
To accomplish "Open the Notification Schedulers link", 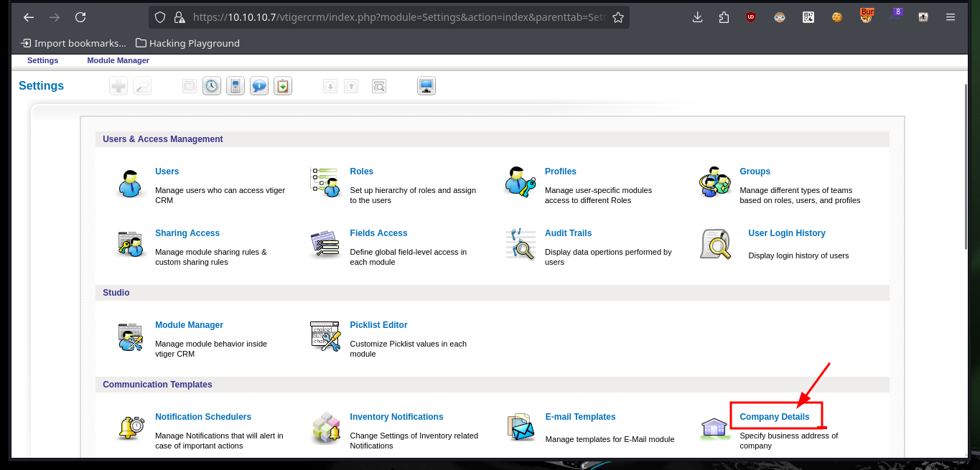I will tap(203, 417).
